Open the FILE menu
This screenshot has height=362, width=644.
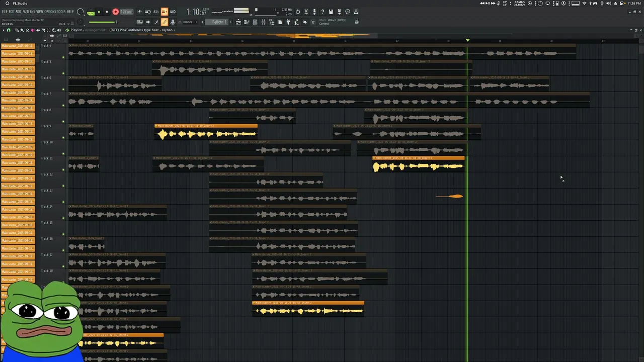pyautogui.click(x=5, y=12)
